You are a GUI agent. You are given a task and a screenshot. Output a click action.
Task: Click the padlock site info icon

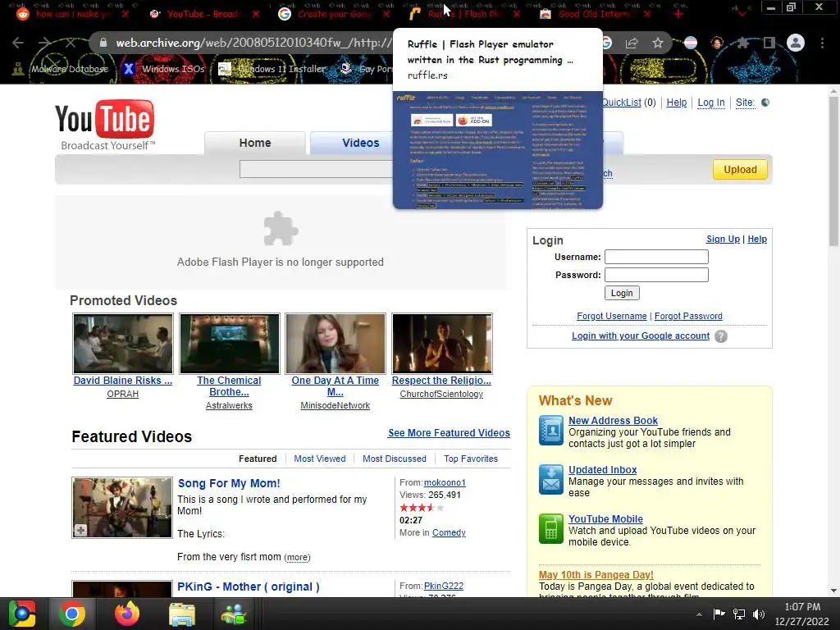click(103, 43)
